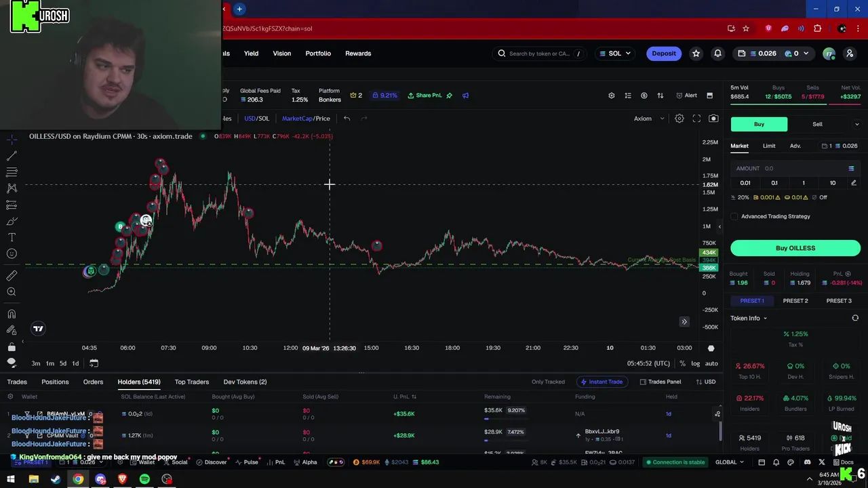The height and width of the screenshot is (488, 868).
Task: Select the text annotation tool
Action: point(12,237)
